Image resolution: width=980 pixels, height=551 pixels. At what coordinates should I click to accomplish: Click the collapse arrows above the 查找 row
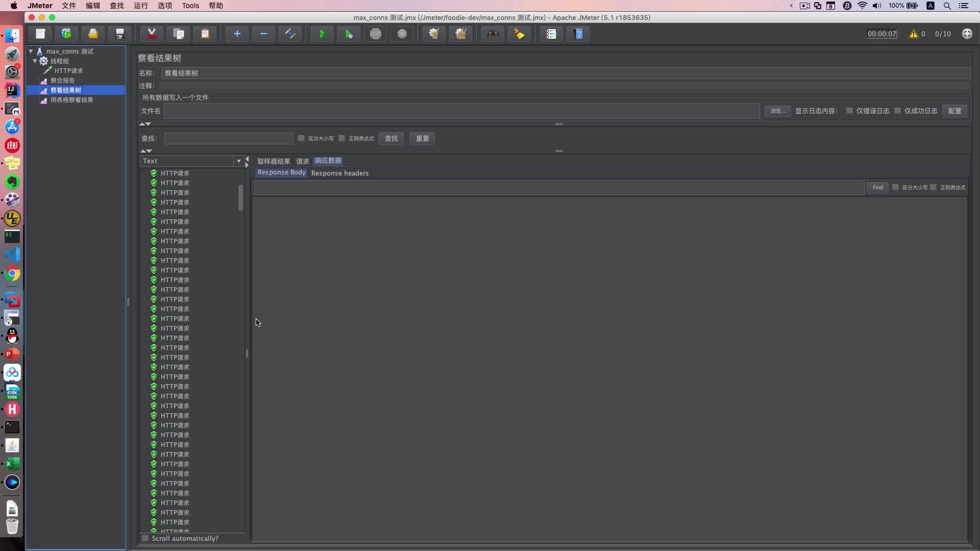(145, 124)
